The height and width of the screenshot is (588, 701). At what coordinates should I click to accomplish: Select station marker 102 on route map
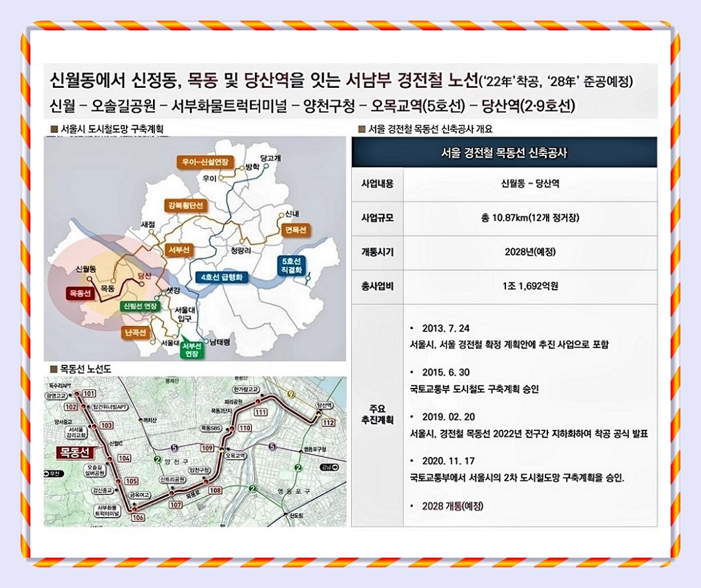(x=70, y=407)
